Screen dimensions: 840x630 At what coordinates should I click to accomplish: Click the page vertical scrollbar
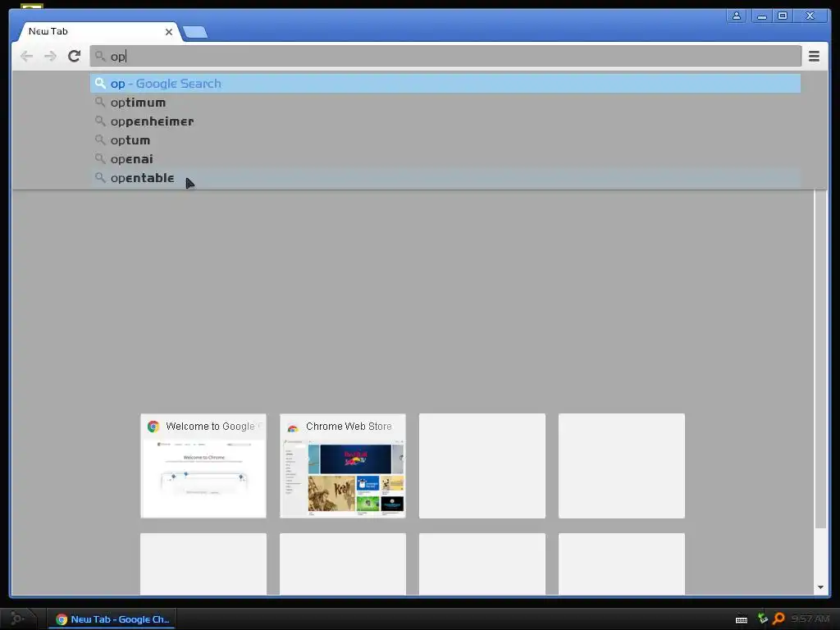point(820,359)
